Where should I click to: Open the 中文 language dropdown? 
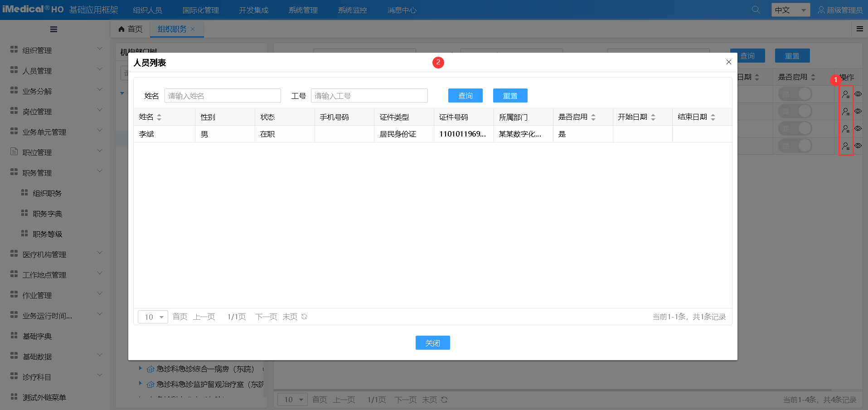[x=790, y=10]
